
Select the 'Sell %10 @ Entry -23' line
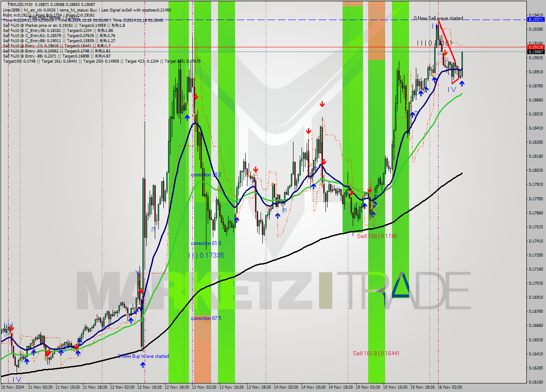point(57,46)
